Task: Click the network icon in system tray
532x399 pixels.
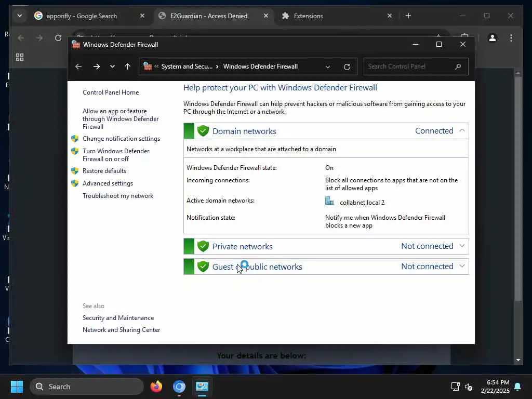Action: click(455, 387)
